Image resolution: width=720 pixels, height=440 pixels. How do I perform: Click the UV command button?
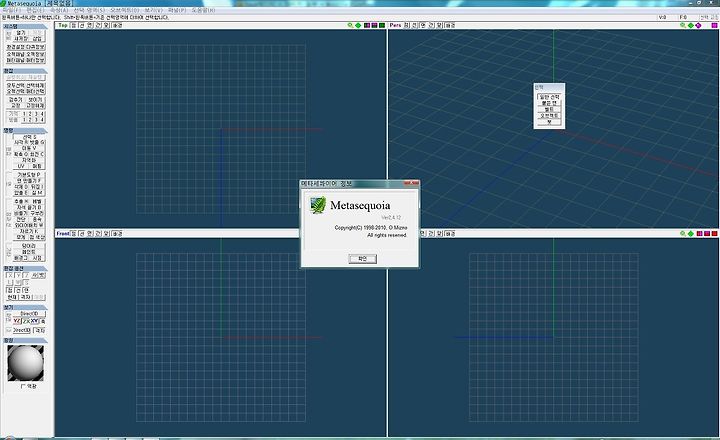tap(21, 166)
